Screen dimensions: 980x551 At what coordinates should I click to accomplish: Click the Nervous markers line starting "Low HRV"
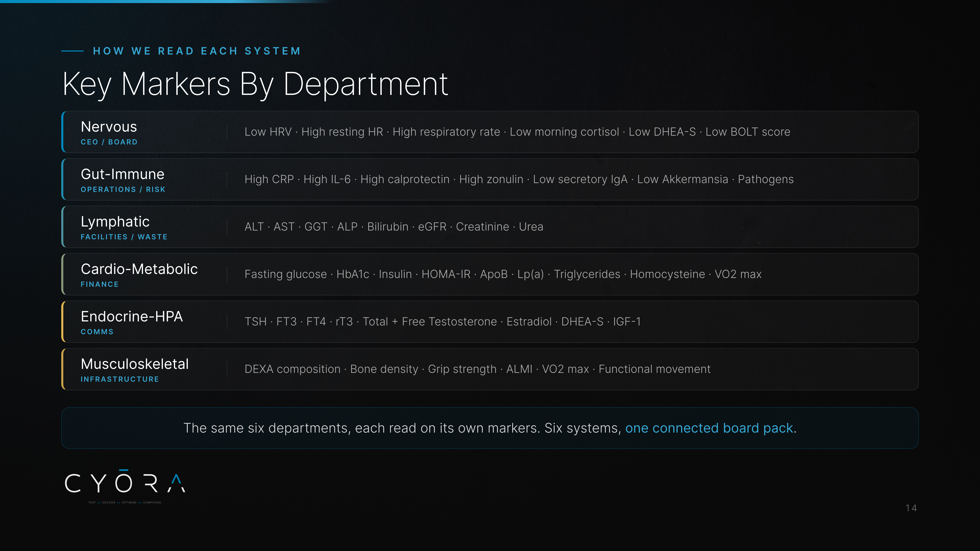pos(517,132)
